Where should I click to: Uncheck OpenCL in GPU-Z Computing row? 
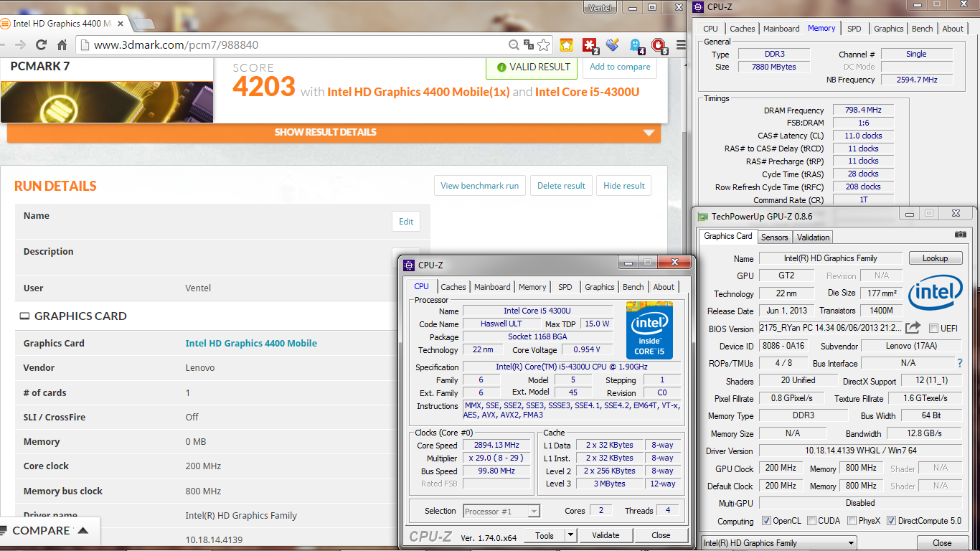coord(766,521)
